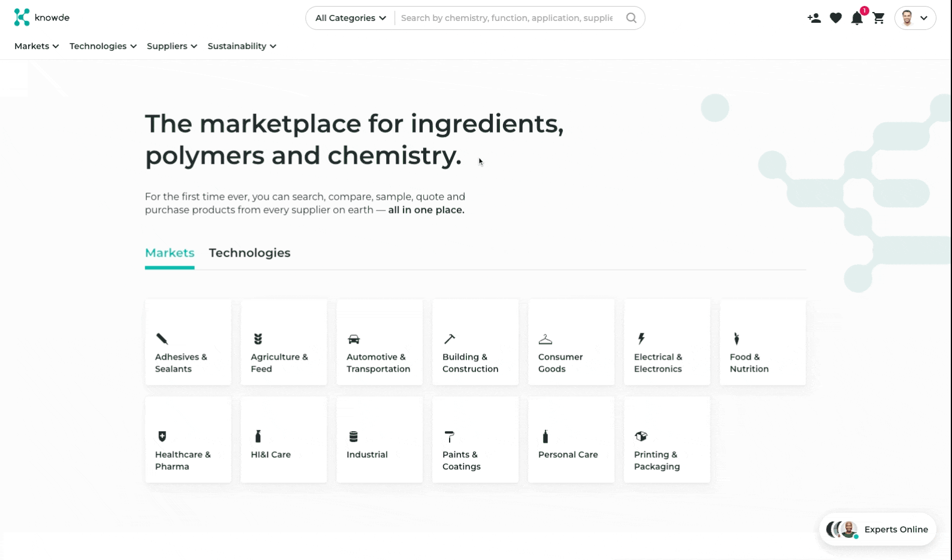Click the Adhesives & Sealants tube icon
Screen dimensions: 952x560
tap(162, 339)
